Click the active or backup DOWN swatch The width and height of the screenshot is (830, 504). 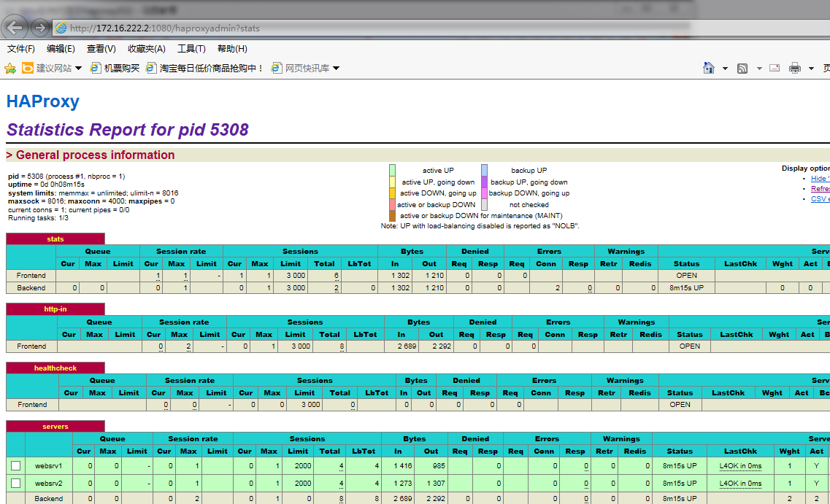pos(392,205)
